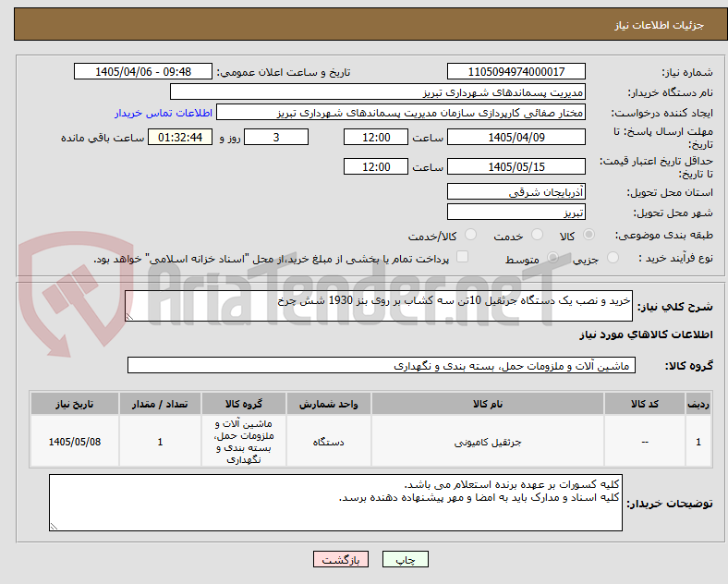728x584 pixels.
Task: Click the price validity date 1405/05/15 field
Action: (x=516, y=166)
